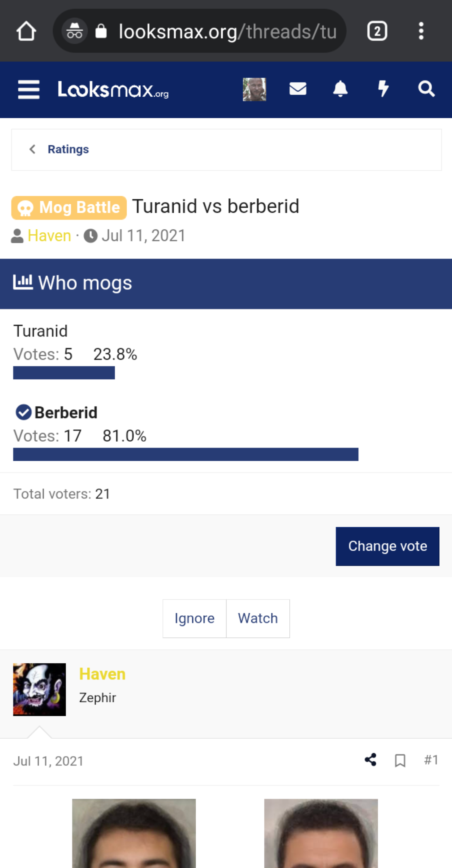The width and height of the screenshot is (452, 868).
Task: Open the browser three-dot overflow menu
Action: click(x=421, y=31)
